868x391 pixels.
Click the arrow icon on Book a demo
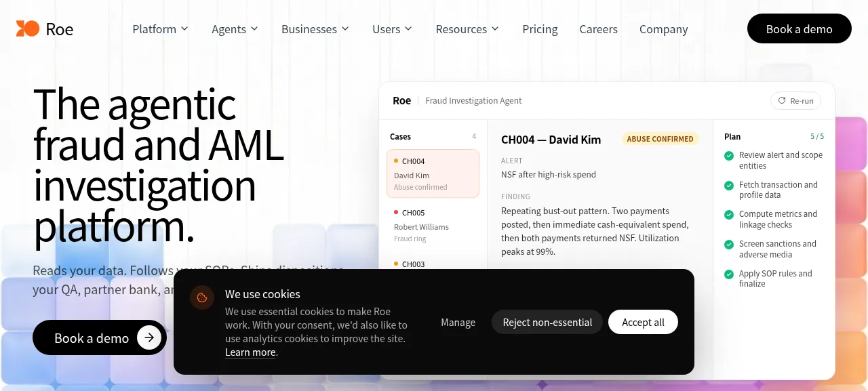tap(149, 337)
